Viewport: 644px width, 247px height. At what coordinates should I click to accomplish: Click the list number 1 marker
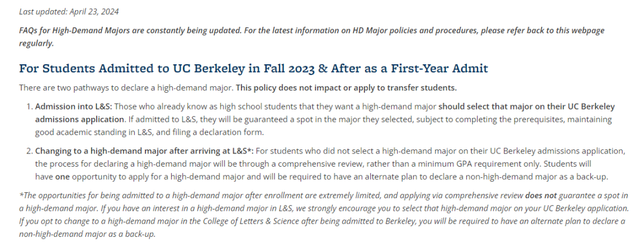[x=29, y=107]
